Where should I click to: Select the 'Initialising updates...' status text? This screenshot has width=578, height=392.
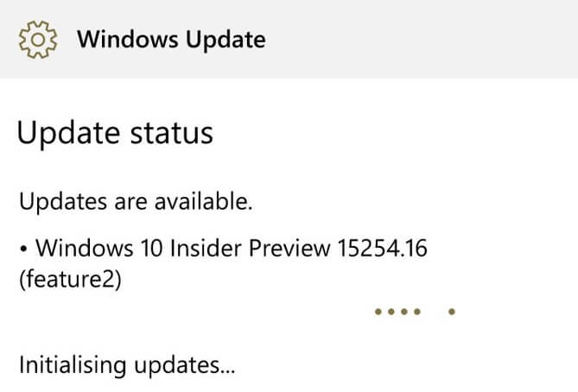[127, 365]
